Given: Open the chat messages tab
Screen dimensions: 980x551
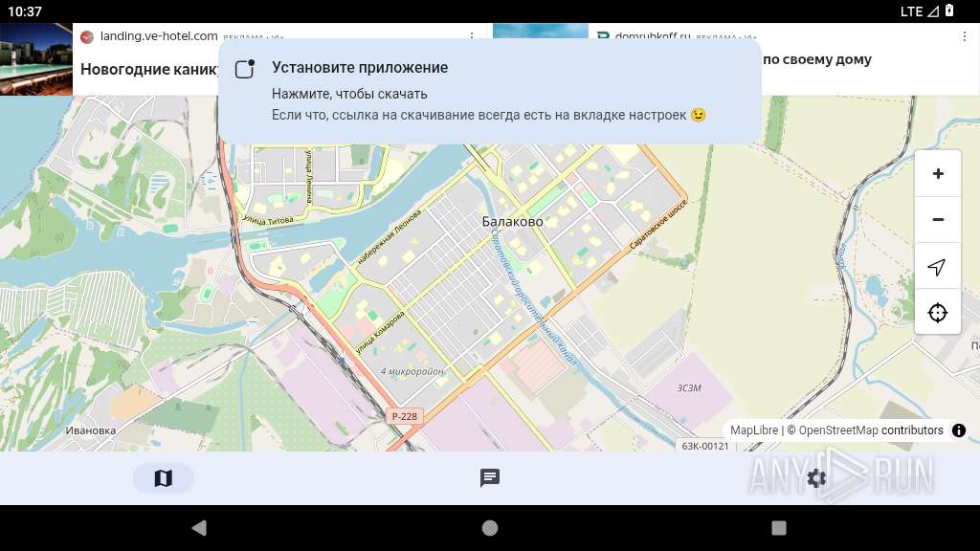Looking at the screenshot, I should click(489, 478).
